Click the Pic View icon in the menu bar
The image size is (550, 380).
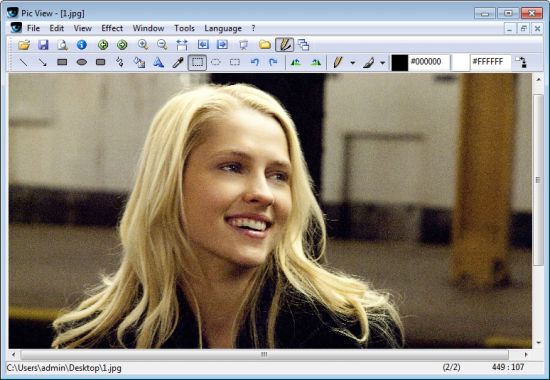16,28
